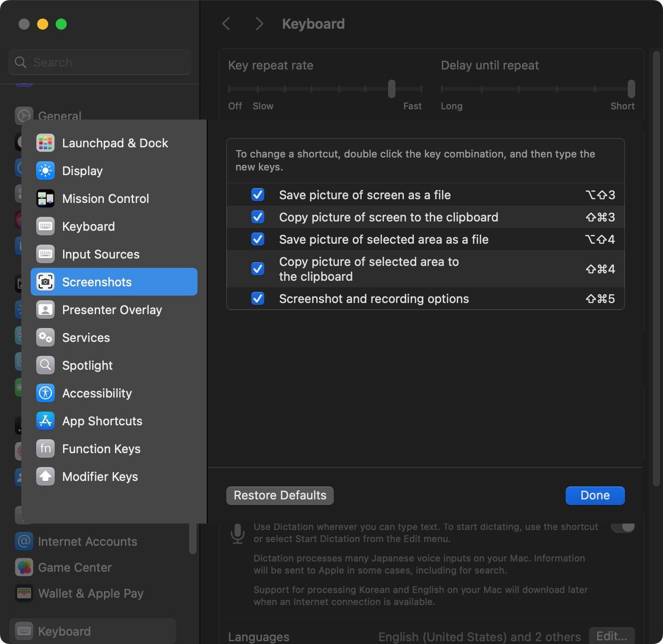Select Presenter Overlay category

[x=114, y=309]
